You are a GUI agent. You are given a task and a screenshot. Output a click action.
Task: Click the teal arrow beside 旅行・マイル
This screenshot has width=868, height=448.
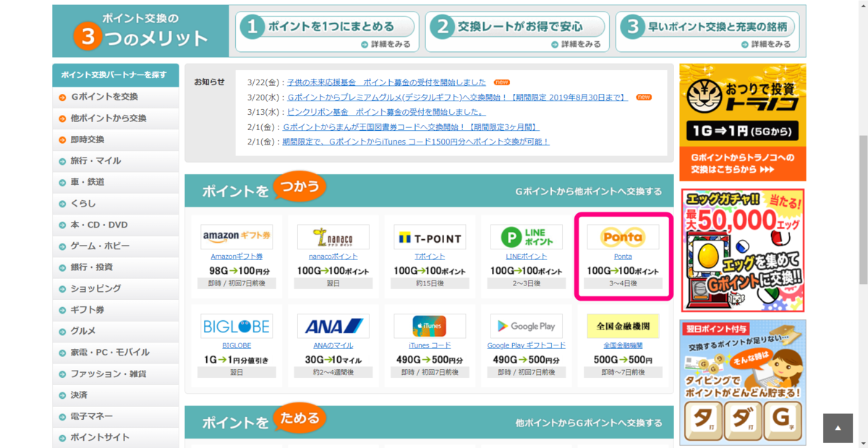[x=63, y=161]
